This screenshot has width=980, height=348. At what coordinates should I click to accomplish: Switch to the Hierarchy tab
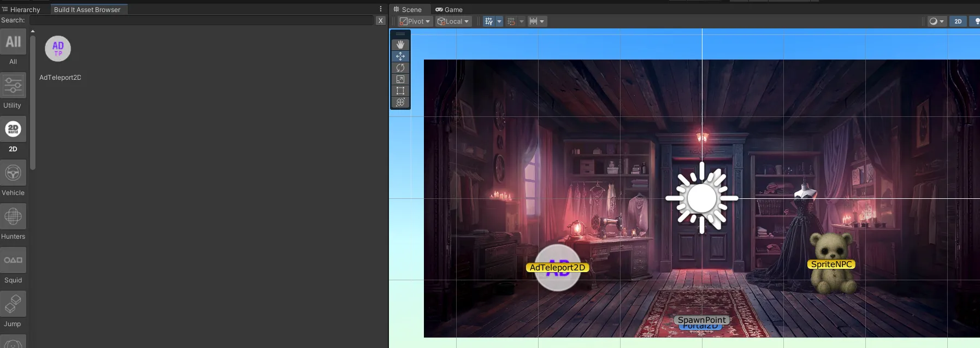coord(22,9)
